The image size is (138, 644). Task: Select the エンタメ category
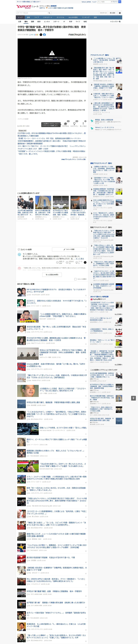(47, 21)
